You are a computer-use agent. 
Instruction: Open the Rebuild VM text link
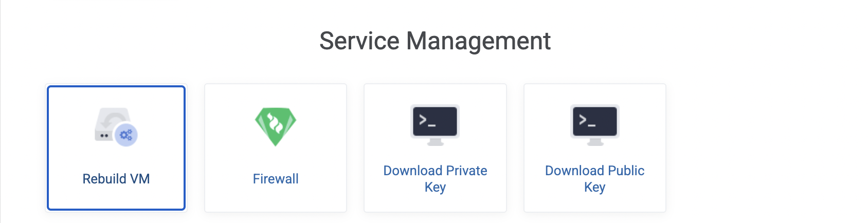tap(116, 179)
